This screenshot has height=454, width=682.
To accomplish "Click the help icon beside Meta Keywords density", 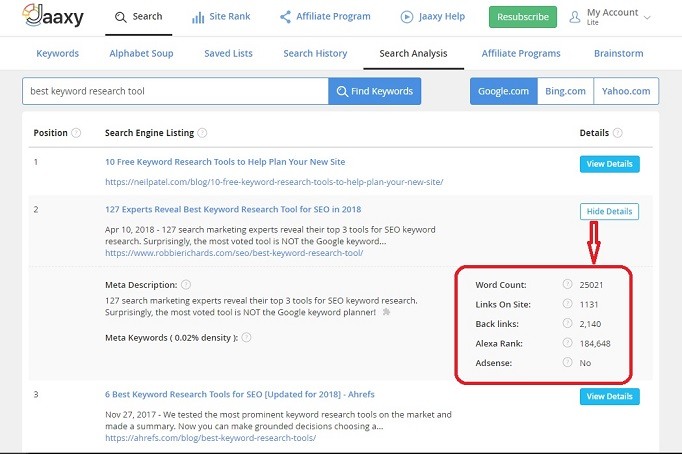I will [x=246, y=337].
